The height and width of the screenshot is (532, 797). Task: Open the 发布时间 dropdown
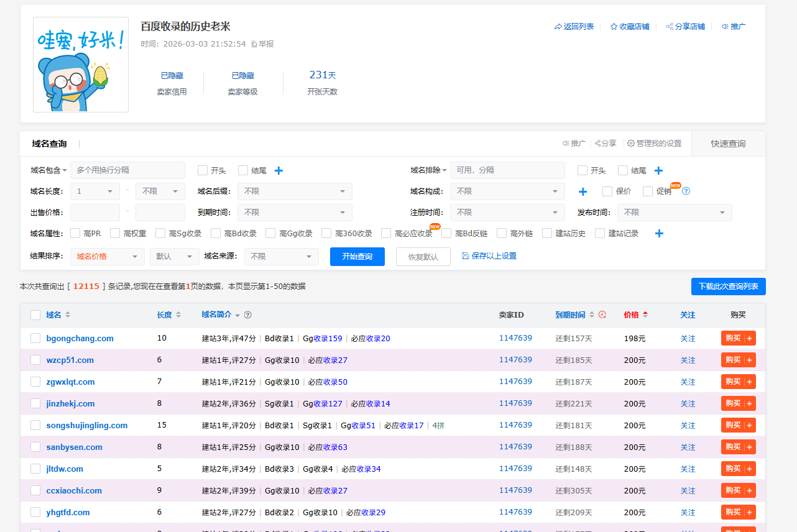pyautogui.click(x=675, y=213)
